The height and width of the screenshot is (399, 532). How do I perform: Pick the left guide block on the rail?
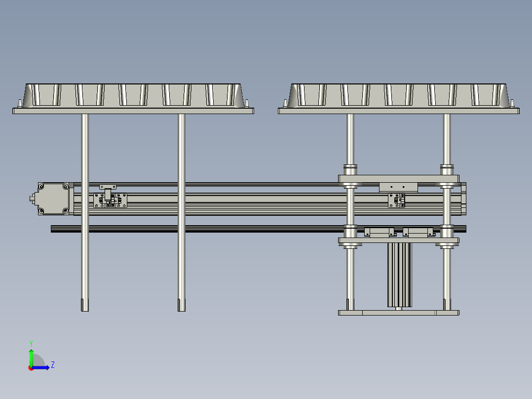pos(380,233)
